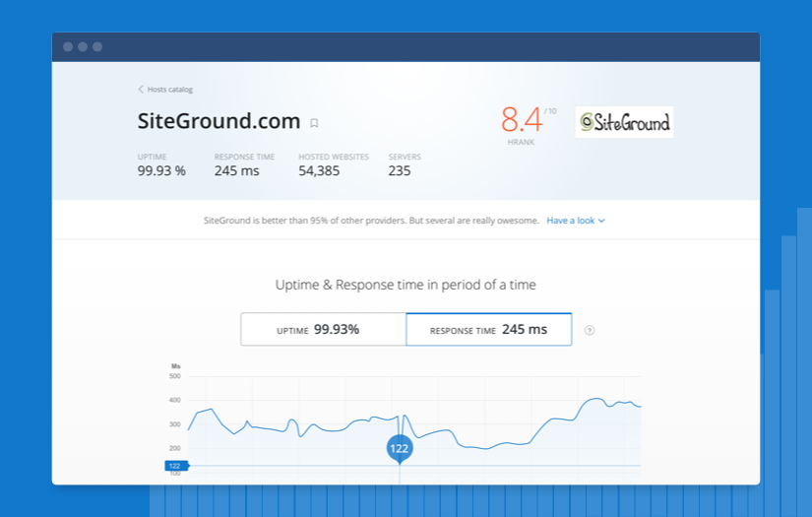Screen dimensions: 812x517
Task: Click the 122 data point marker on chart
Action: point(400,448)
